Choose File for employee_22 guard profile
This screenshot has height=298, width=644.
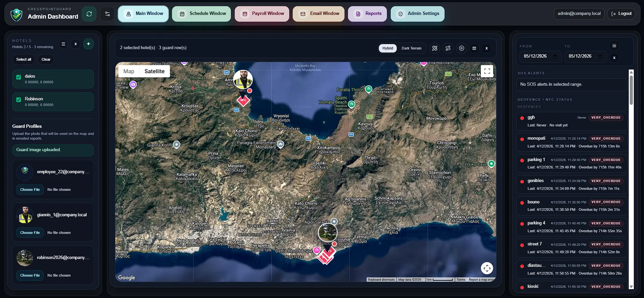coord(30,190)
